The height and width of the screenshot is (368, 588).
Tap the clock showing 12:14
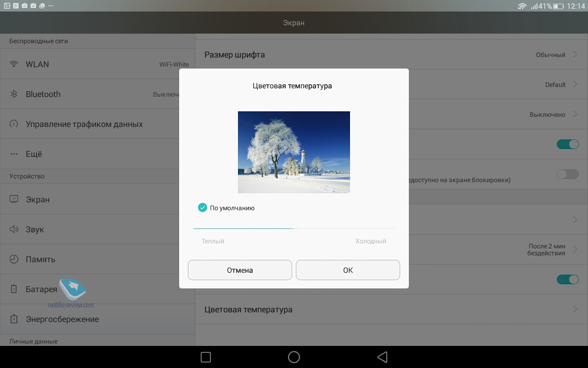pyautogui.click(x=576, y=6)
